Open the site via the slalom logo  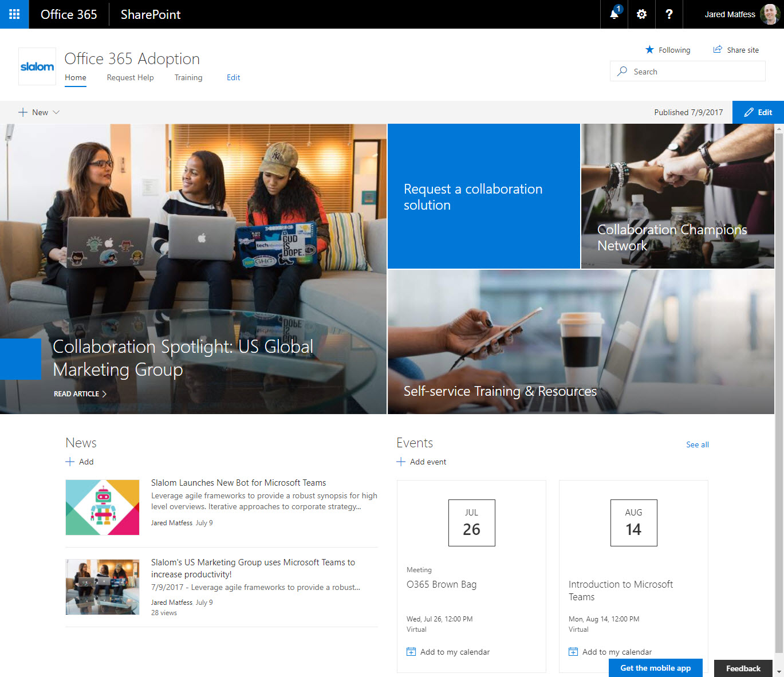point(37,66)
